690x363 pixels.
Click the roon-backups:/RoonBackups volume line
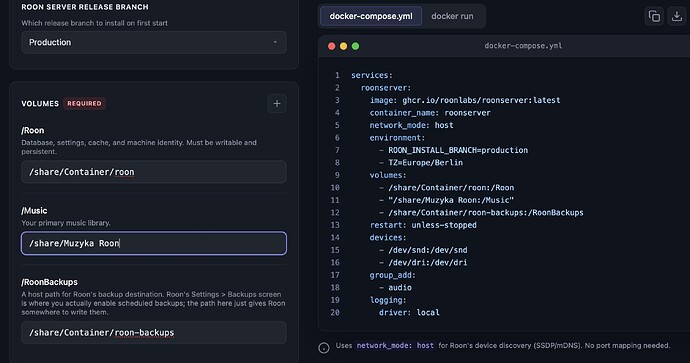[481, 213]
